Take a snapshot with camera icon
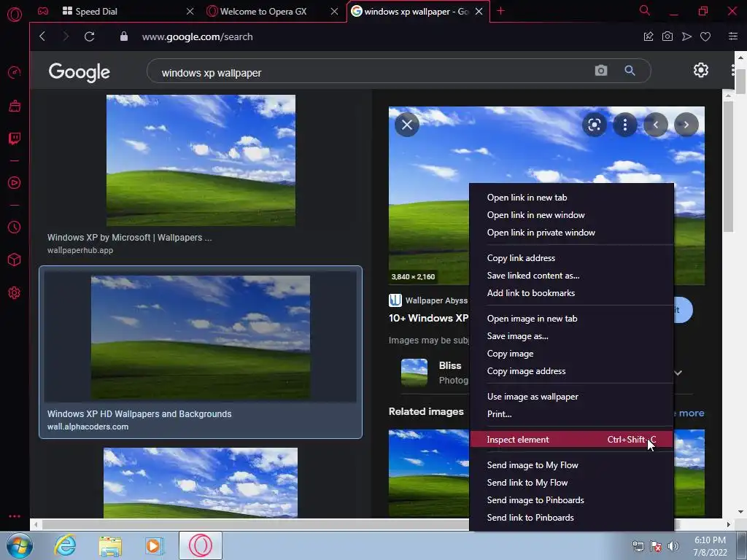Viewport: 747px width, 560px height. (667, 36)
